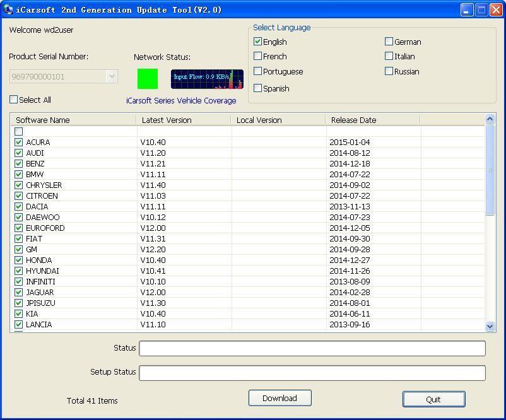Click the Quit button

coord(433,399)
